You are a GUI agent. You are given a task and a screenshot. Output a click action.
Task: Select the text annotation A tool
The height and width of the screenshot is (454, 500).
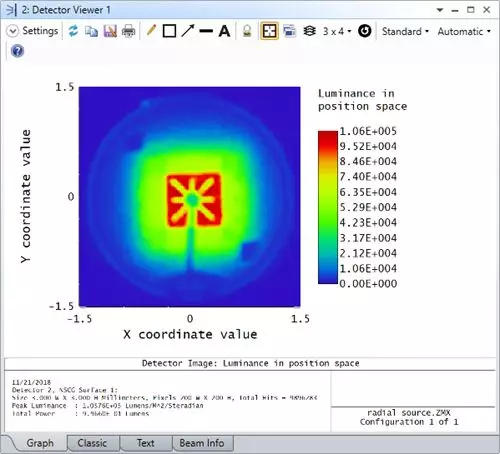224,31
